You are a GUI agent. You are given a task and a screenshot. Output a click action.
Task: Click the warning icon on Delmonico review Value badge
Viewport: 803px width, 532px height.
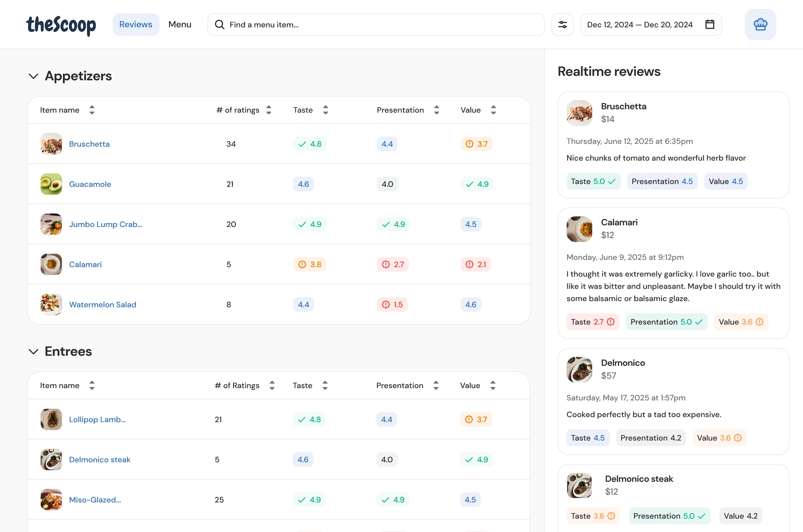point(737,438)
